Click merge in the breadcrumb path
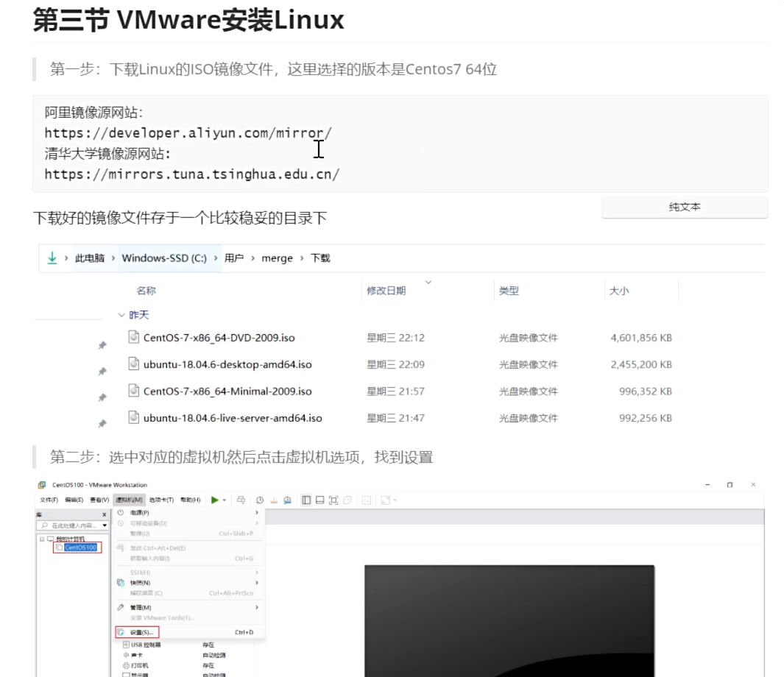Screen dimensions: 784x677 tap(277, 258)
